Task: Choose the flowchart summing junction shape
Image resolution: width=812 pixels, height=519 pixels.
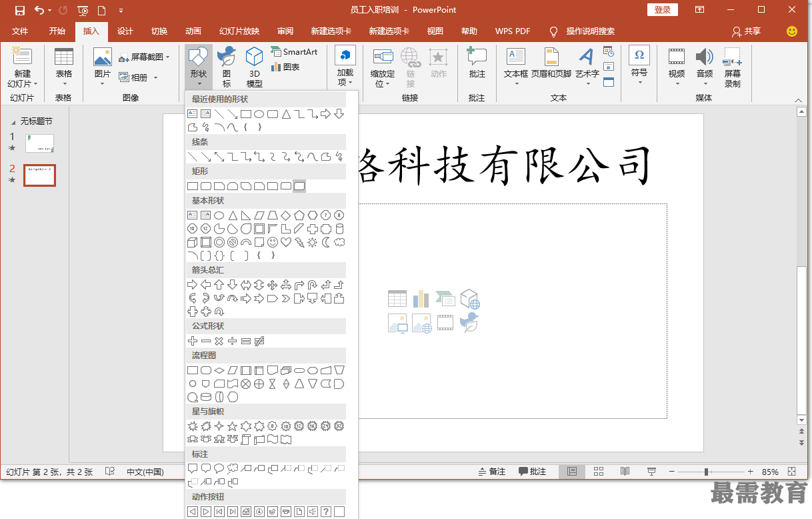Action: [245, 384]
